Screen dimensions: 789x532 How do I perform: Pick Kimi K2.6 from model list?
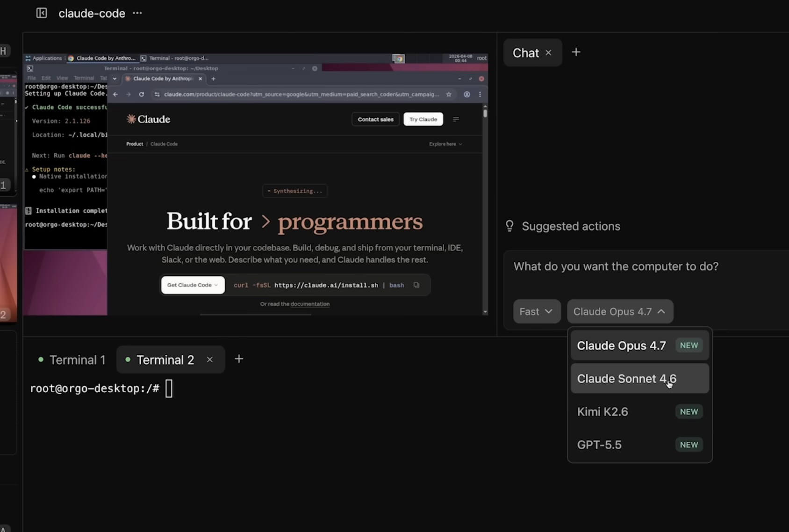pyautogui.click(x=639, y=412)
